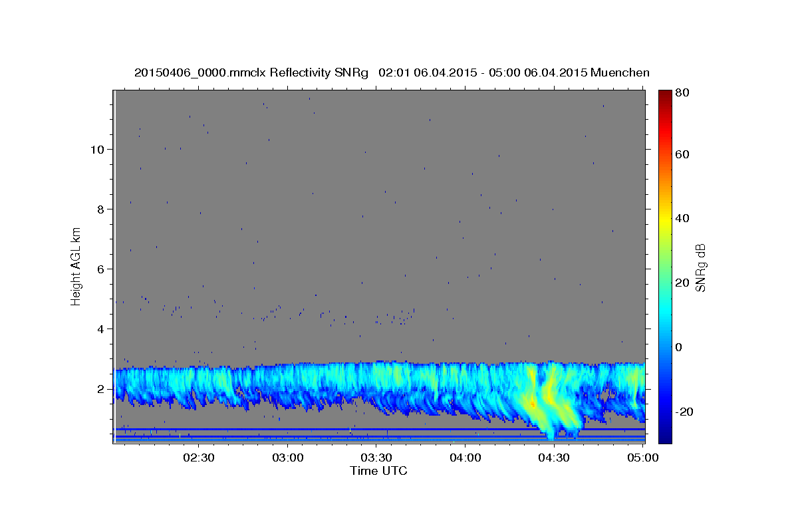
Task: Click the 04:00 time tick label
Action: coord(465,458)
